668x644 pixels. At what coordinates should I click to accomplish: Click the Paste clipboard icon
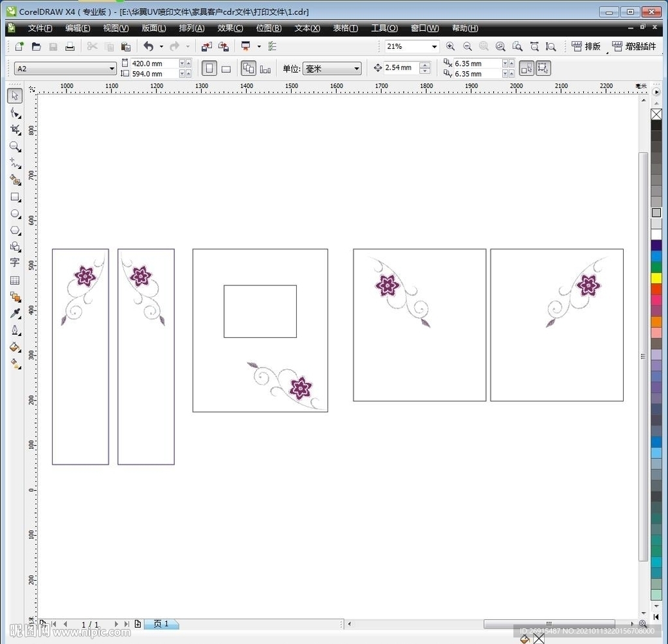tap(125, 46)
